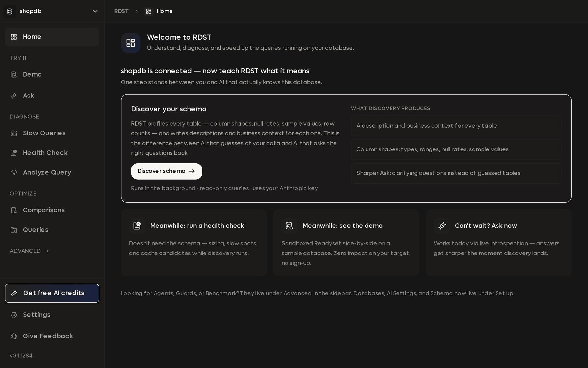Viewport: 588px width, 368px height.
Task: Click the Home breadcrumb grid icon
Action: point(149,11)
